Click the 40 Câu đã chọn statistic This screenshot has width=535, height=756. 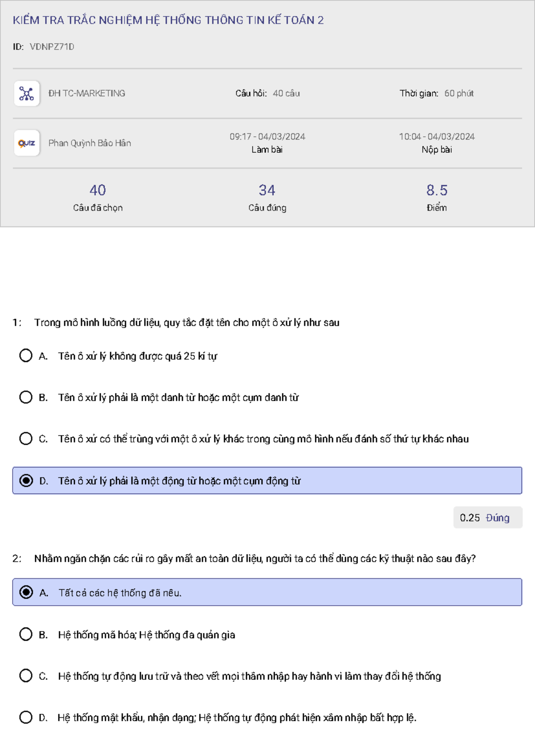tap(98, 197)
